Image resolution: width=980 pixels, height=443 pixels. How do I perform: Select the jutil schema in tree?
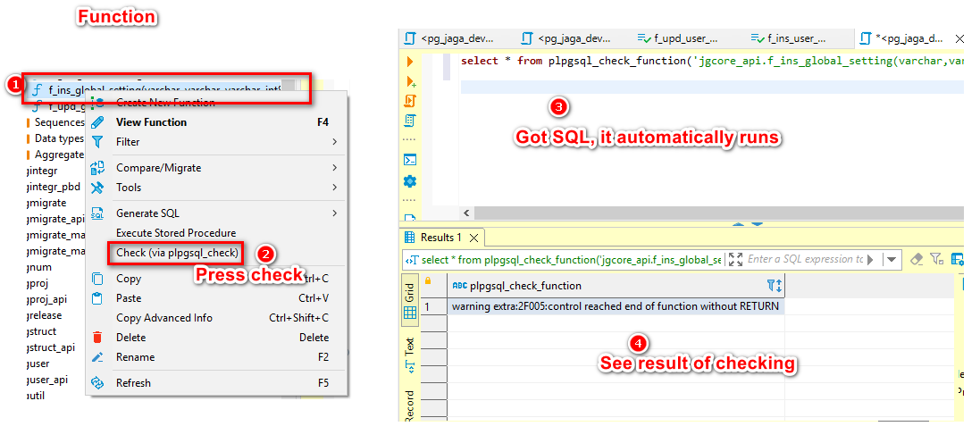[37, 396]
